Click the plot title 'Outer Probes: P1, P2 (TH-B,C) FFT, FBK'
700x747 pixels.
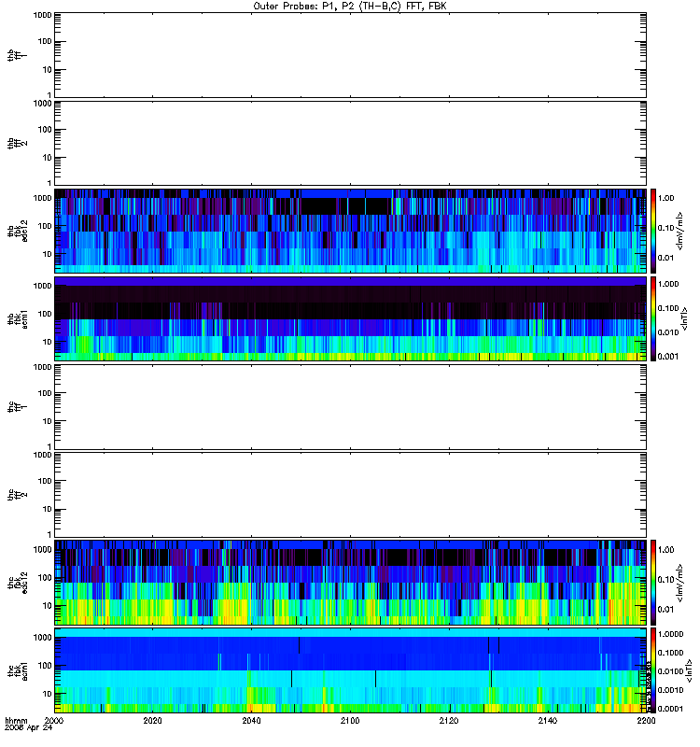(x=350, y=7)
